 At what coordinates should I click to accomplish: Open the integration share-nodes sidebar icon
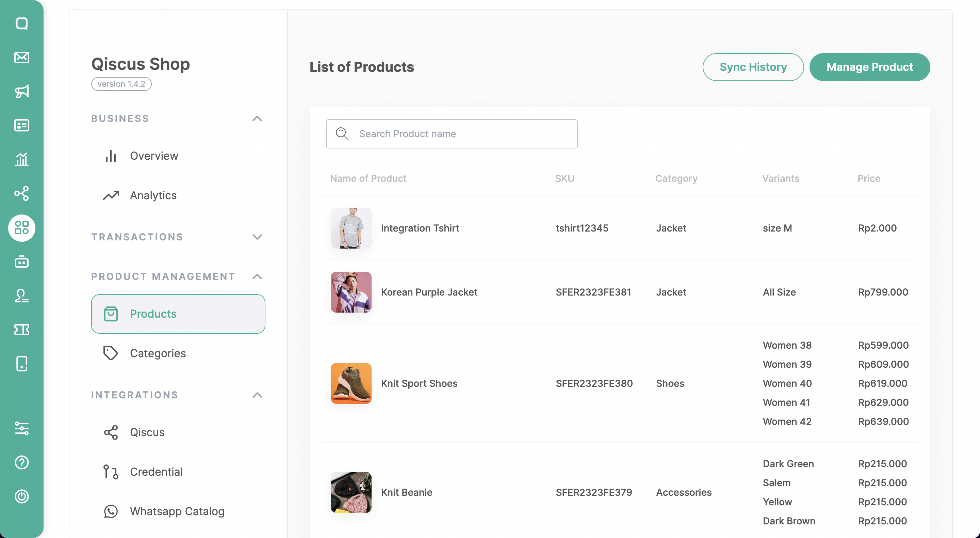(22, 193)
